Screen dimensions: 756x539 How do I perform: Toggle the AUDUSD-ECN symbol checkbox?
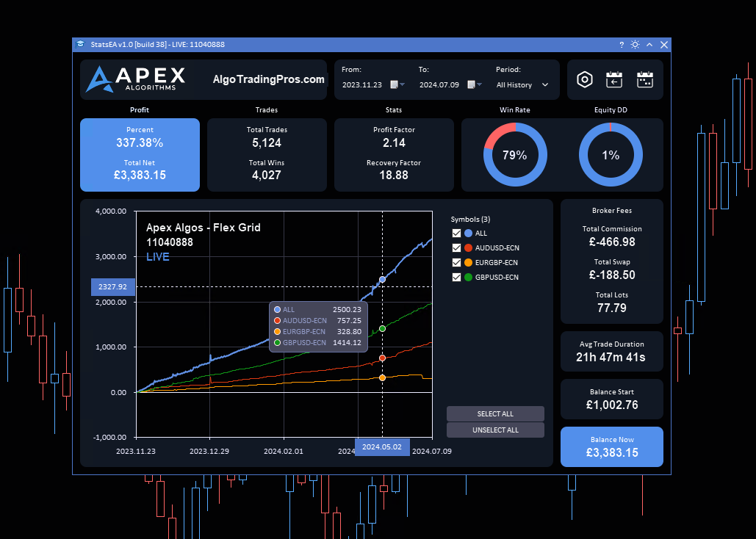456,247
